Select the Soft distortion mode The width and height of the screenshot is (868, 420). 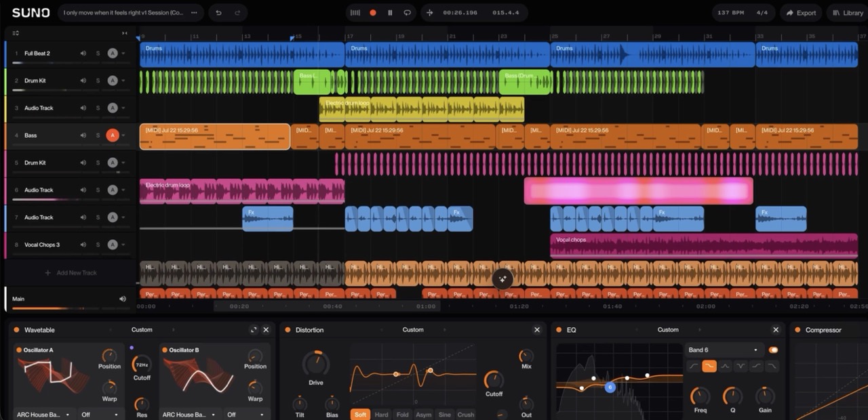pyautogui.click(x=360, y=415)
